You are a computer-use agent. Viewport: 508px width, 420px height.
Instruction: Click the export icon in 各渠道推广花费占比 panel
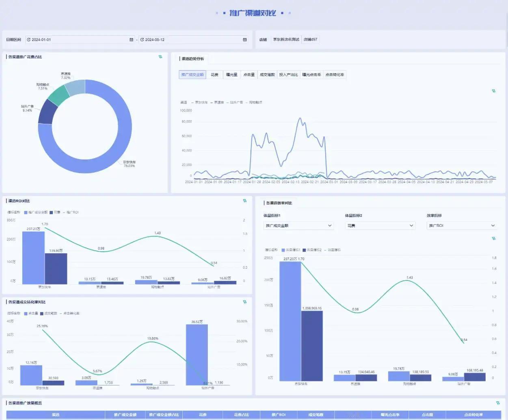(160, 57)
